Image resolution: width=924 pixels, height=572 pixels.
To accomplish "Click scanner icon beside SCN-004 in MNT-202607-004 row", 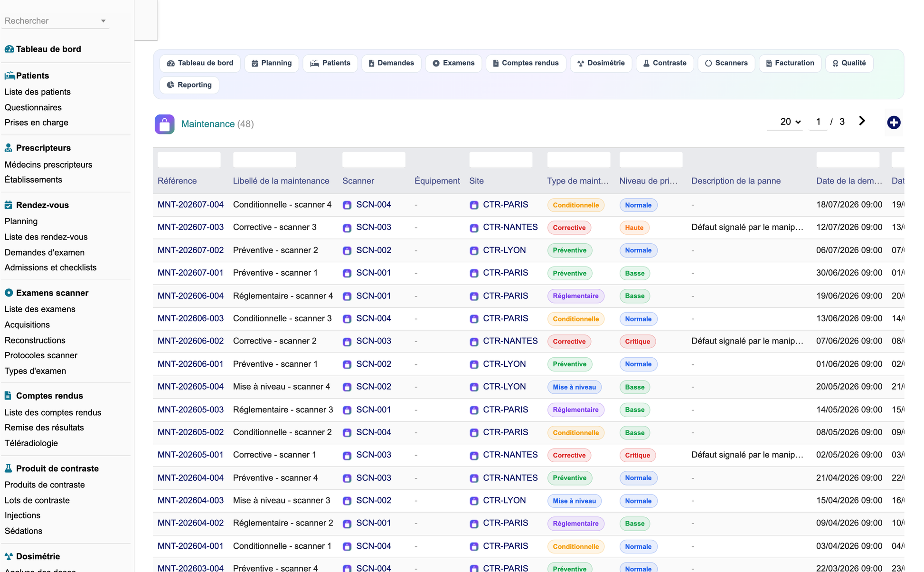I will pyautogui.click(x=347, y=205).
